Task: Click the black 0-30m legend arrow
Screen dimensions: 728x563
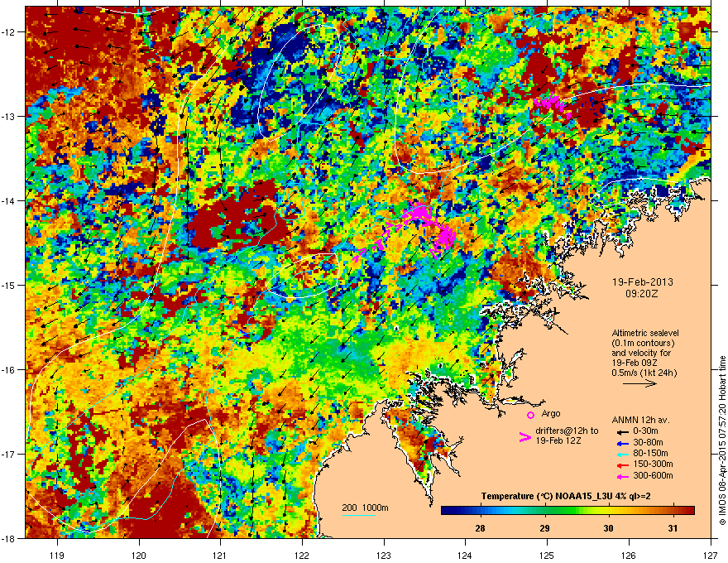Action: tap(623, 431)
